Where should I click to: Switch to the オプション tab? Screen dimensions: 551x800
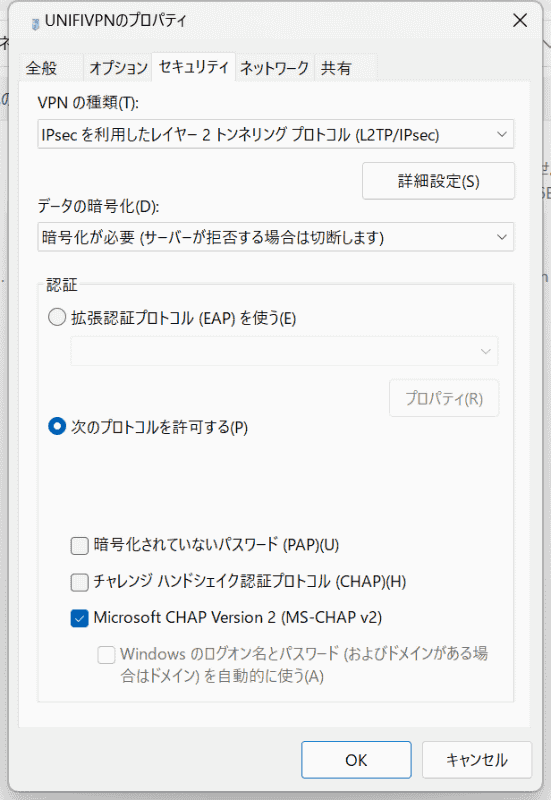click(118, 68)
